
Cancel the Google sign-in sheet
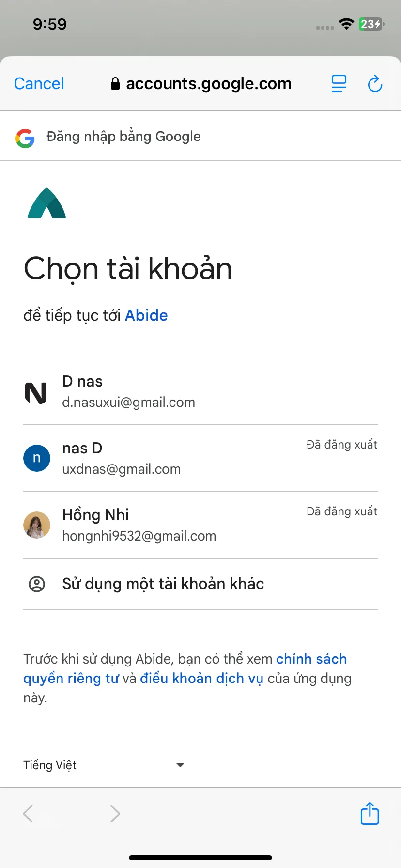(39, 84)
